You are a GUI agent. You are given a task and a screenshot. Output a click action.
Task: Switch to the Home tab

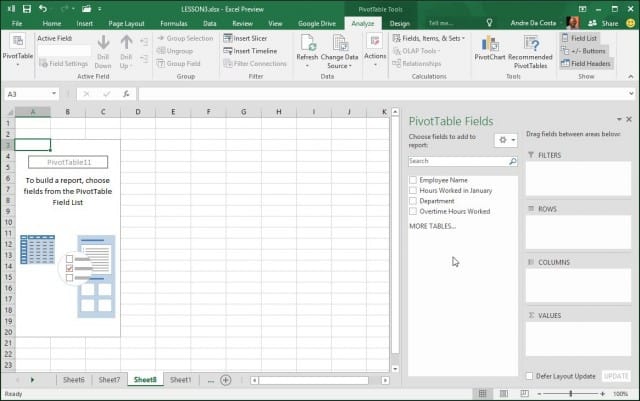pyautogui.click(x=52, y=23)
